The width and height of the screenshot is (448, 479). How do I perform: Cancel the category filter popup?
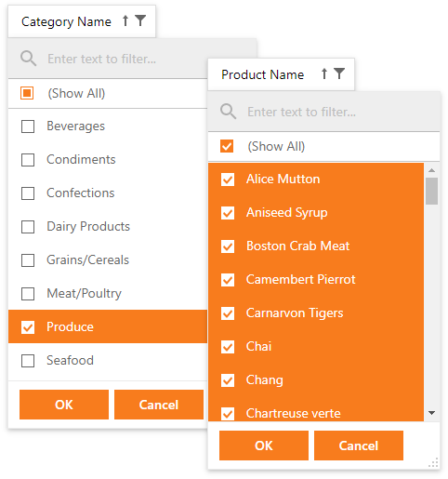(159, 405)
